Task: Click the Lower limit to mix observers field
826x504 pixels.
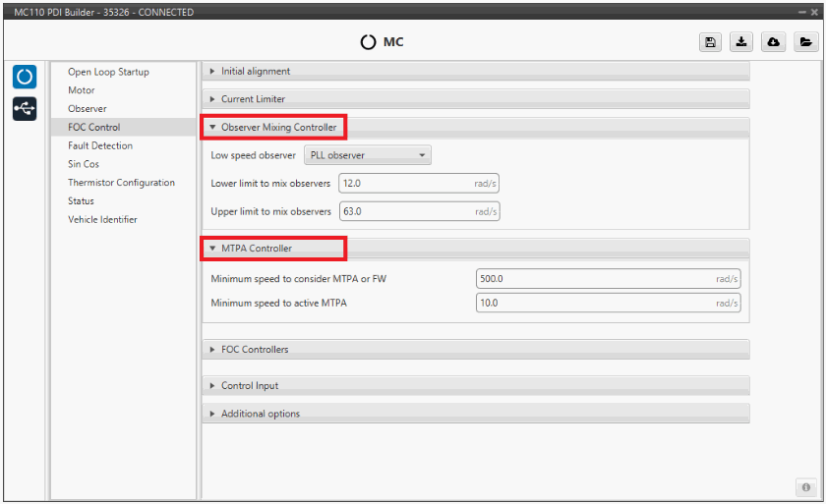Action: pos(405,184)
